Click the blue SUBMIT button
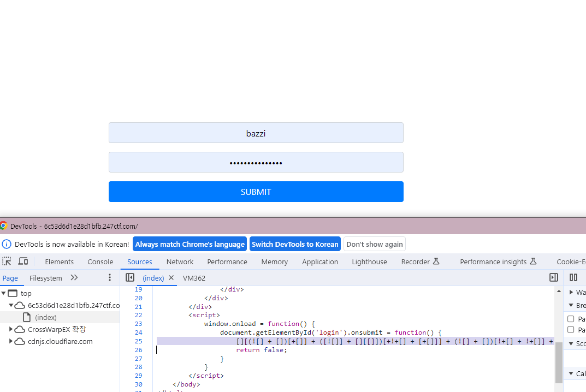 [256, 192]
